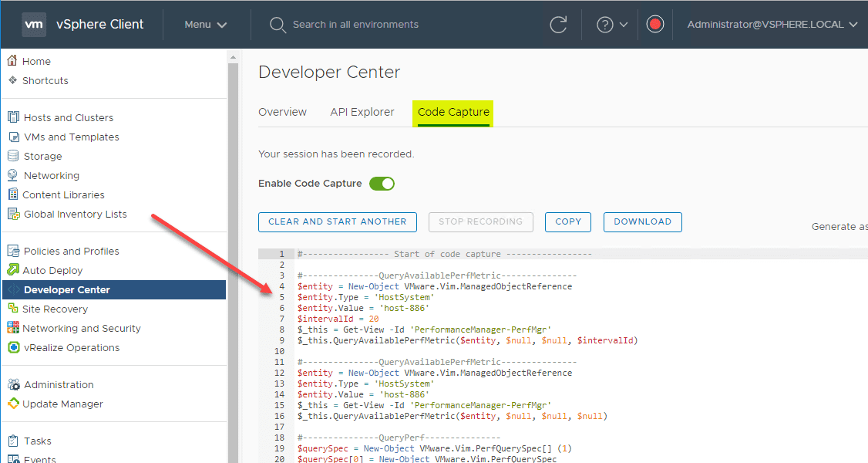This screenshot has width=868, height=463.
Task: Click the Download button
Action: tap(642, 222)
